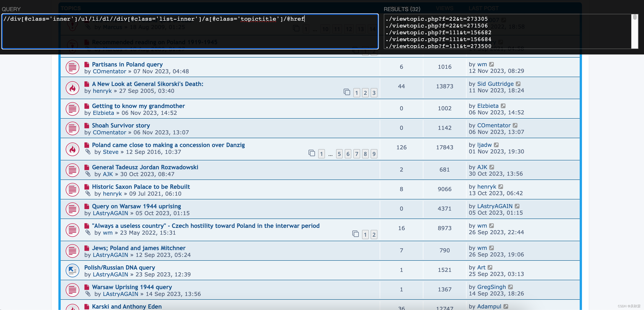
Task: Click the first result ./viewtopic.php?f=22&t=273305
Action: (x=437, y=19)
